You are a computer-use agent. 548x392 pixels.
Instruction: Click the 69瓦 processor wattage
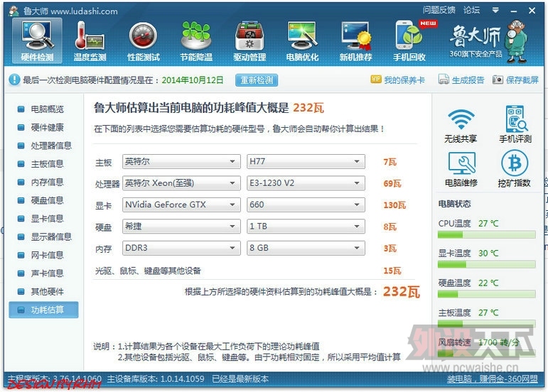pyautogui.click(x=392, y=183)
